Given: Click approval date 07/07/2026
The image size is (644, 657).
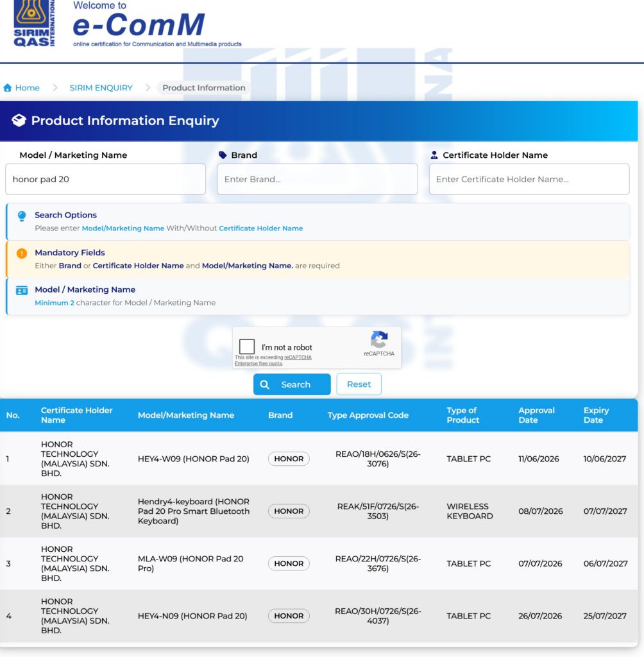Looking at the screenshot, I should tap(540, 563).
